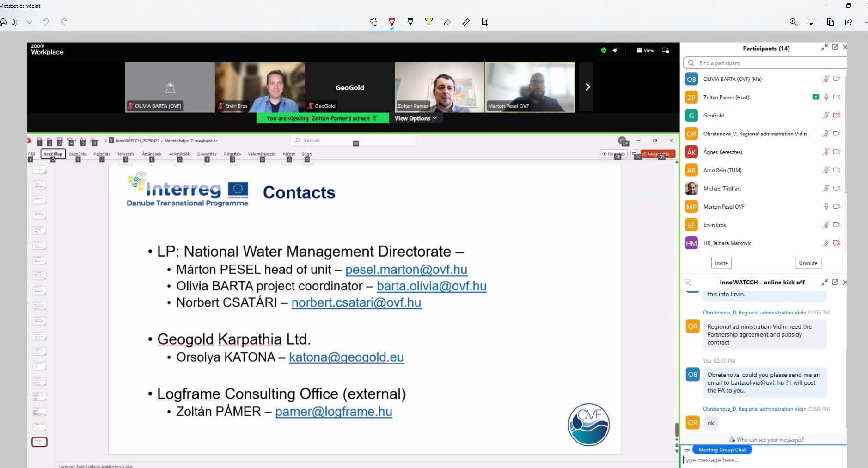Toggle microphone of Zoltan Pamer (Host)
Screen dimensions: 868x468
(x=826, y=97)
